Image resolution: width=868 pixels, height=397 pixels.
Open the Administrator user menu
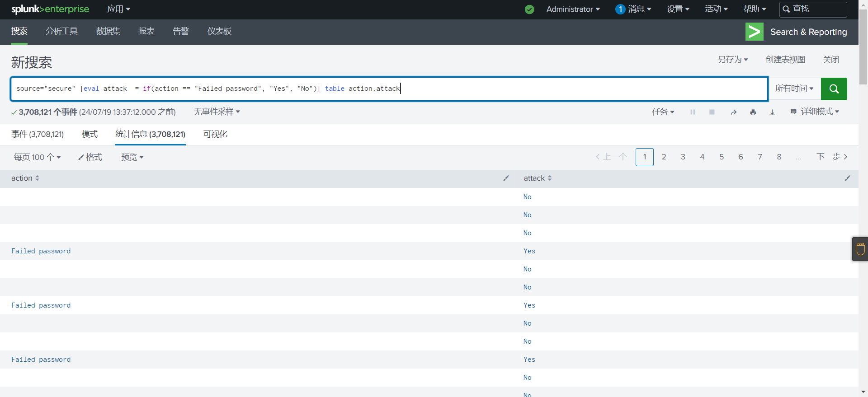coord(573,9)
